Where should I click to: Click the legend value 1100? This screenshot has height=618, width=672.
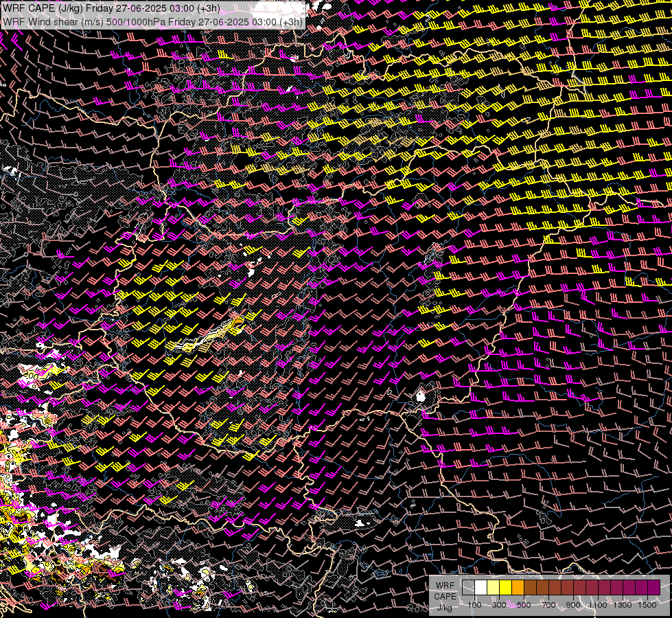point(598,605)
